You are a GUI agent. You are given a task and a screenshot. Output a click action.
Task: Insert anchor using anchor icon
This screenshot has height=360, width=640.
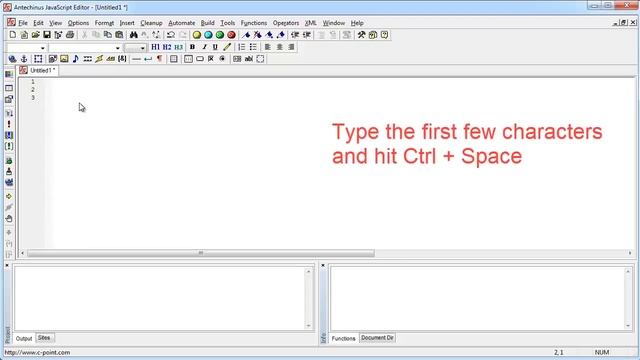pos(24,59)
